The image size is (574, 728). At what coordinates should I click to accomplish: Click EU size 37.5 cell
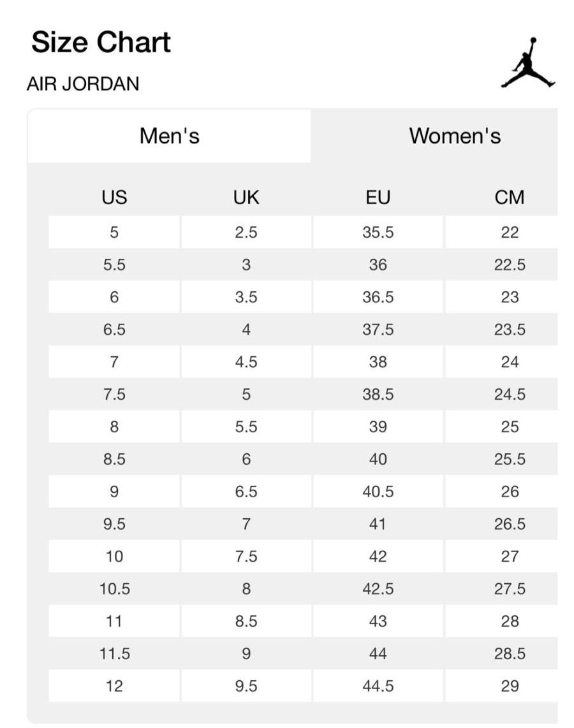point(378,330)
